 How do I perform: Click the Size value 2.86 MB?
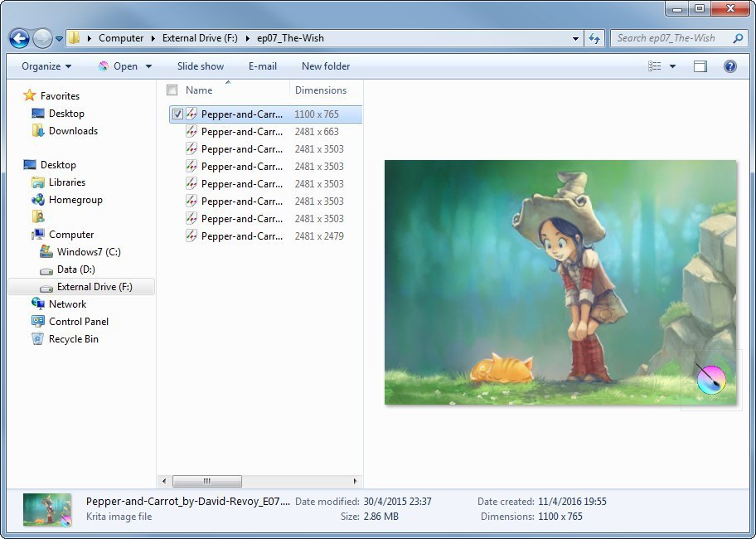[x=380, y=517]
